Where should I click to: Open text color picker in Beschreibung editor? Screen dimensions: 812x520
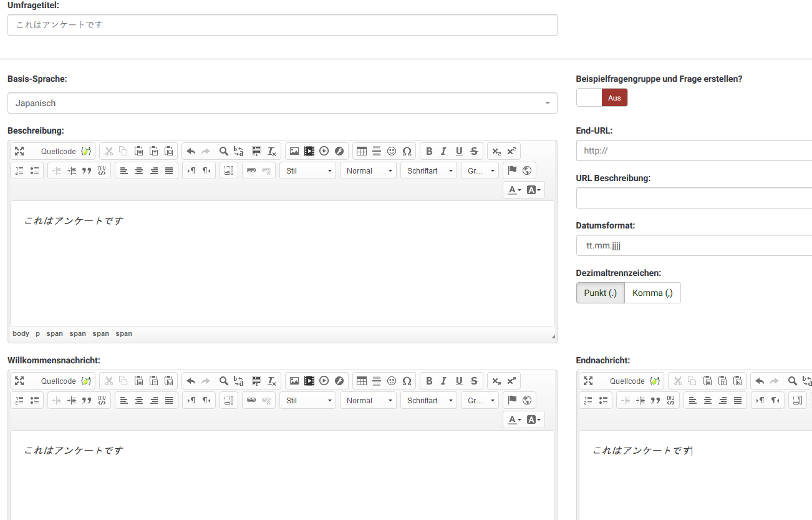point(514,190)
